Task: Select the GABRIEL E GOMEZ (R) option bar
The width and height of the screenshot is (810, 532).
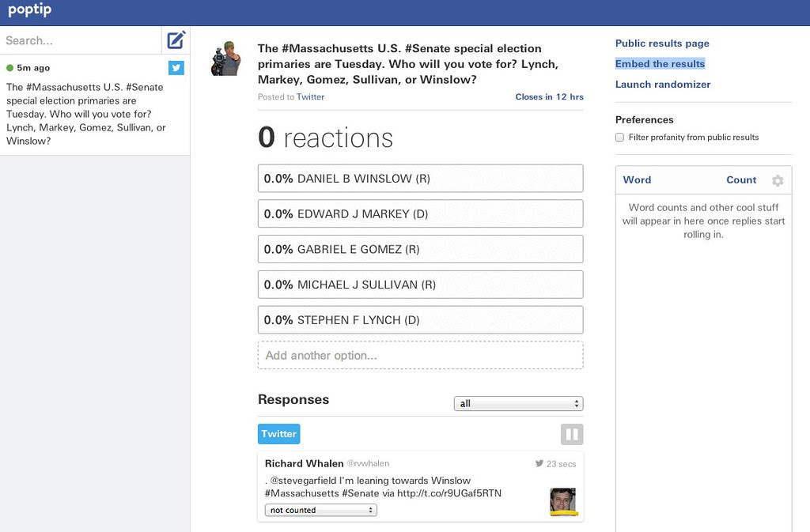Action: point(421,249)
